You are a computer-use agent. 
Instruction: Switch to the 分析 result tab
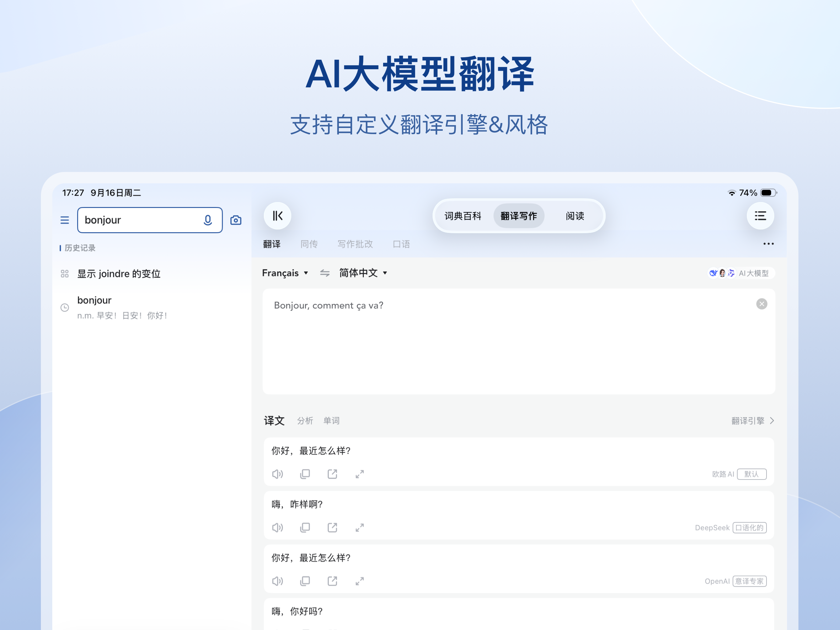coord(305,421)
